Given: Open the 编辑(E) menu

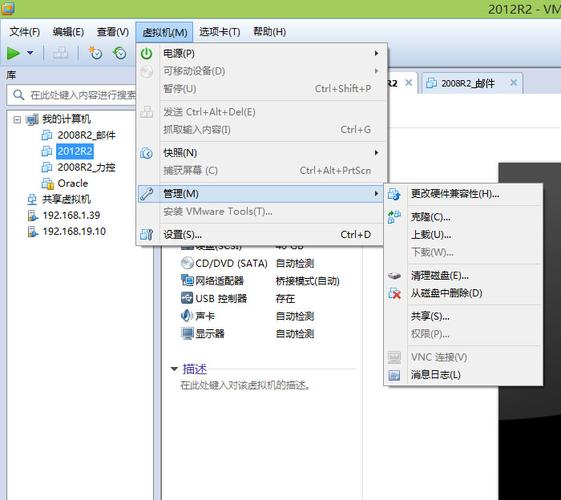Looking at the screenshot, I should point(68,32).
